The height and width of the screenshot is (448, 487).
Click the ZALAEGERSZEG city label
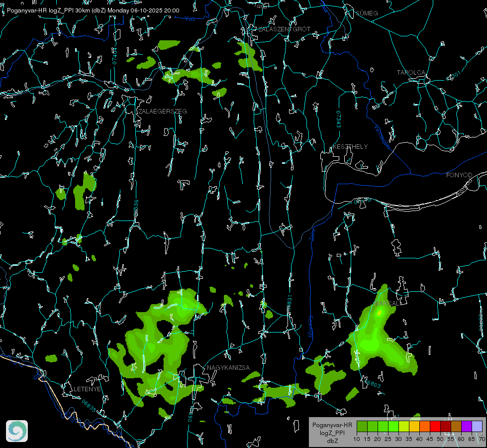pyautogui.click(x=163, y=112)
